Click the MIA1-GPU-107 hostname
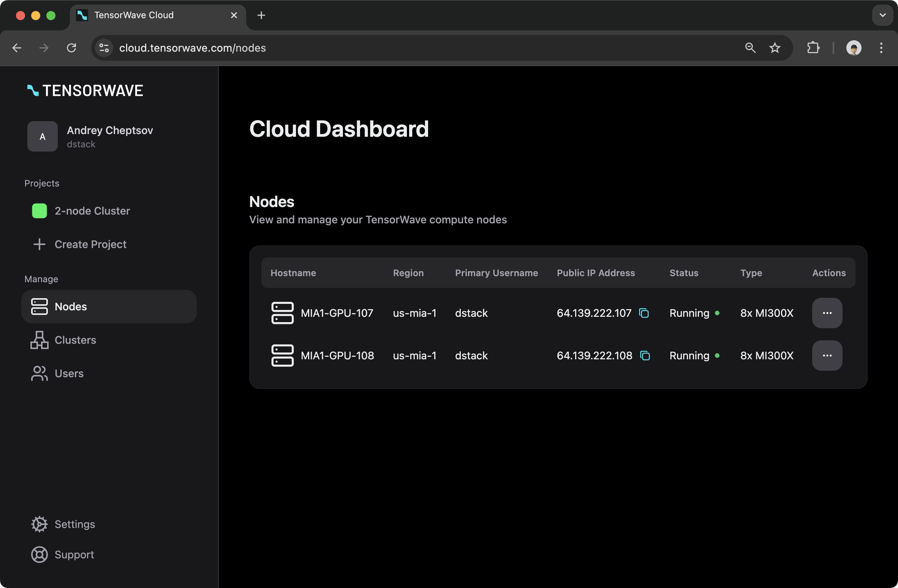Viewport: 898px width, 588px height. (337, 313)
